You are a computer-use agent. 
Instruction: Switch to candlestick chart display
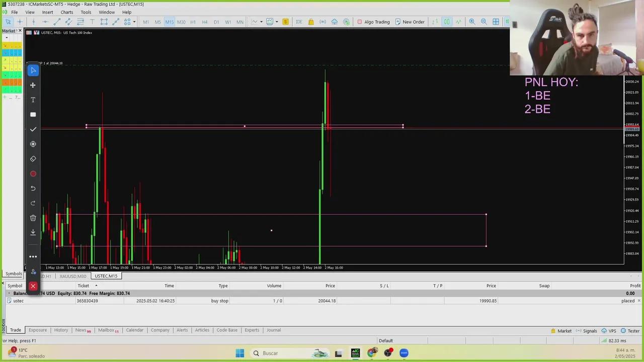(x=447, y=22)
